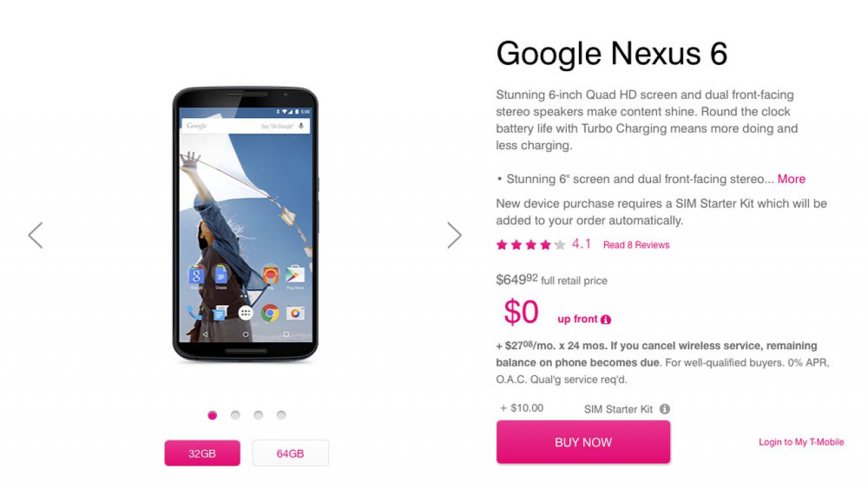Click the BUY NOW button
The height and width of the screenshot is (488, 868).
coord(583,442)
